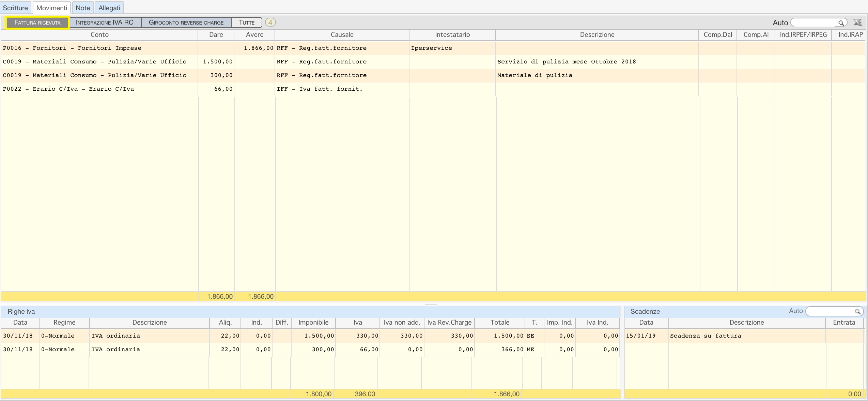Click the Dare value 300,00 in movements

coord(221,75)
